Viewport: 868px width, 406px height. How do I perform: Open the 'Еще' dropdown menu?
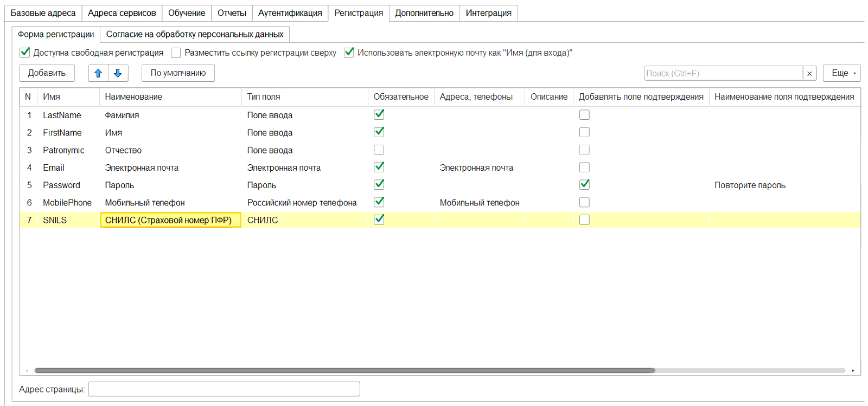842,73
